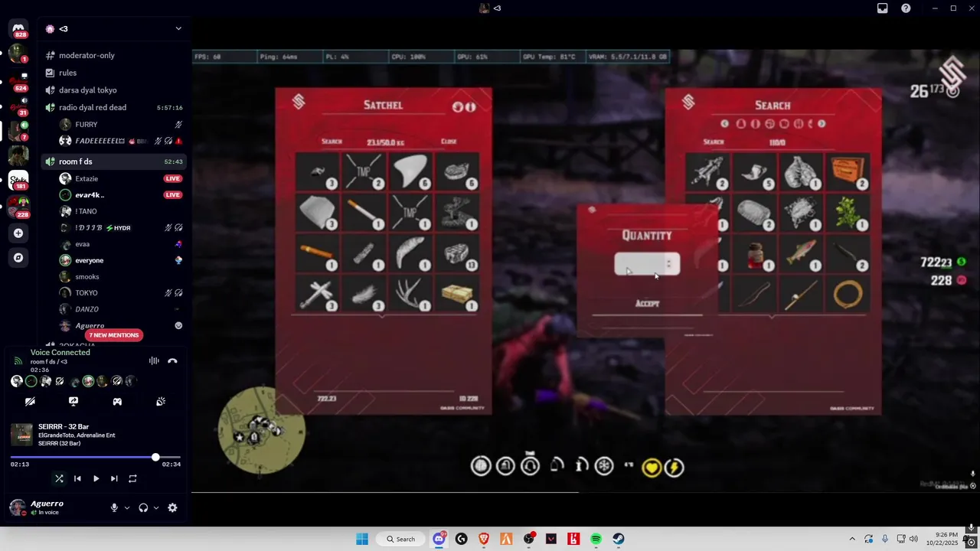
Task: Open the soundboard
Action: pyautogui.click(x=161, y=401)
